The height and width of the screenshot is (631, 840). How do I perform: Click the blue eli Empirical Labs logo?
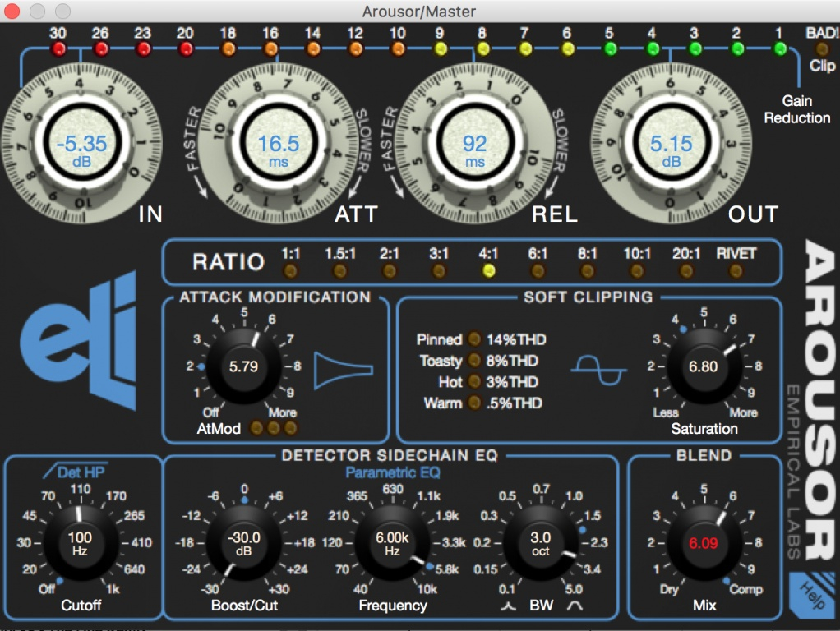(x=79, y=340)
